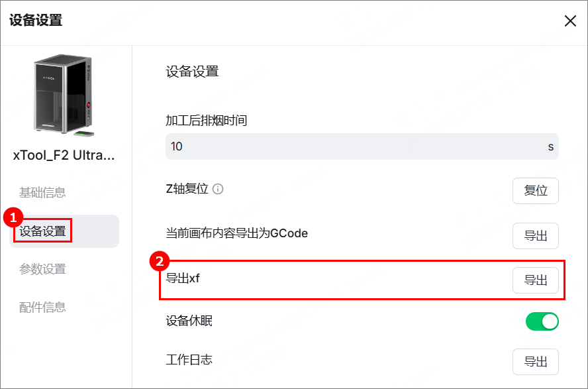Screen dimensions: 588x389
Task: Close the 设备设置 dialog
Action: [x=570, y=21]
